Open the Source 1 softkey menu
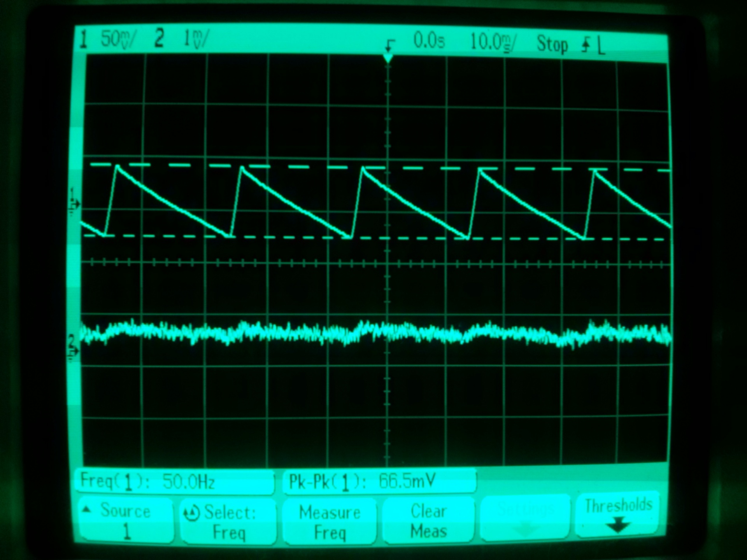The image size is (747, 560). coord(126,520)
